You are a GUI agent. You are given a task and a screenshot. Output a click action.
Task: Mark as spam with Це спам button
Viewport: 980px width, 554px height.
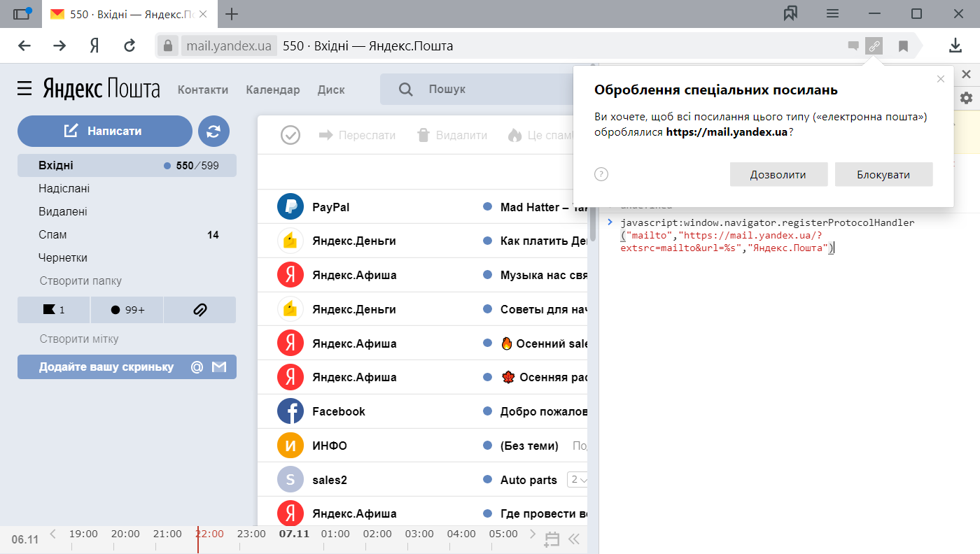(x=541, y=135)
